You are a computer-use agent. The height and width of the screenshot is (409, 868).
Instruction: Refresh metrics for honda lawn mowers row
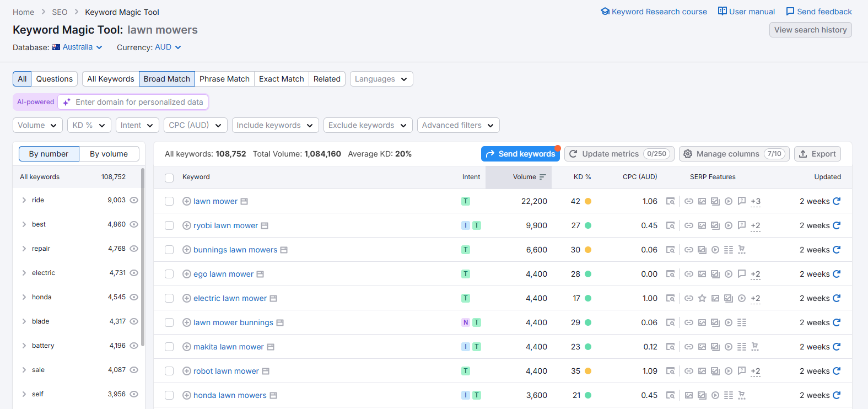837,395
